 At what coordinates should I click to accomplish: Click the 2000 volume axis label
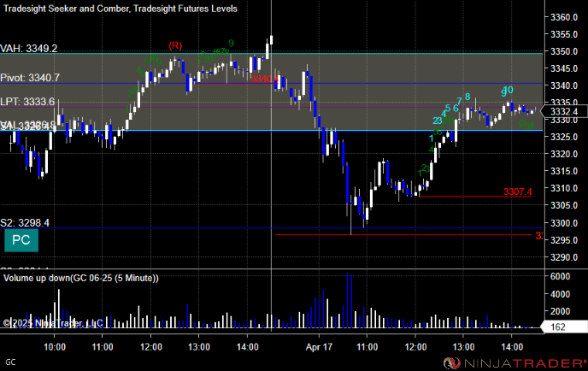(561, 311)
